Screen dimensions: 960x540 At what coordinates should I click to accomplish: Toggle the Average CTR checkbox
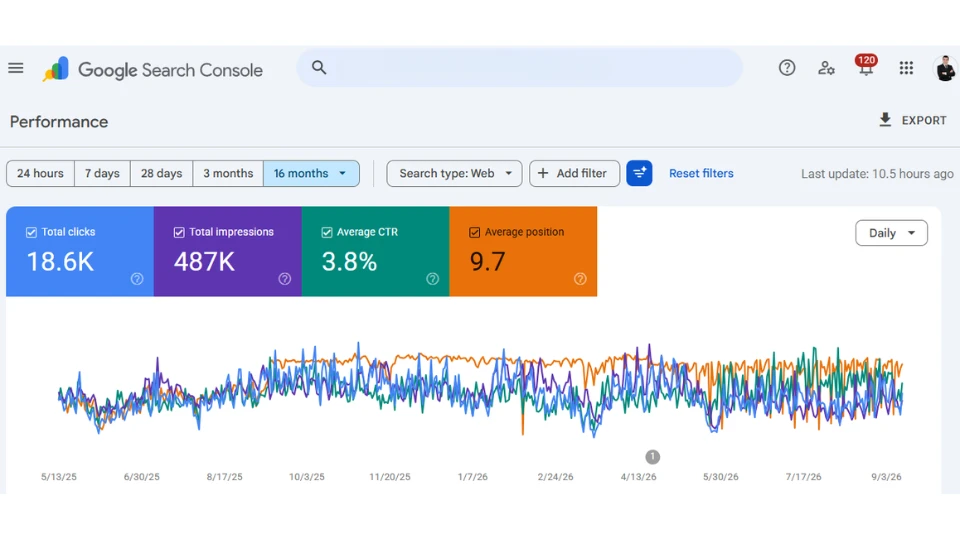click(x=327, y=232)
